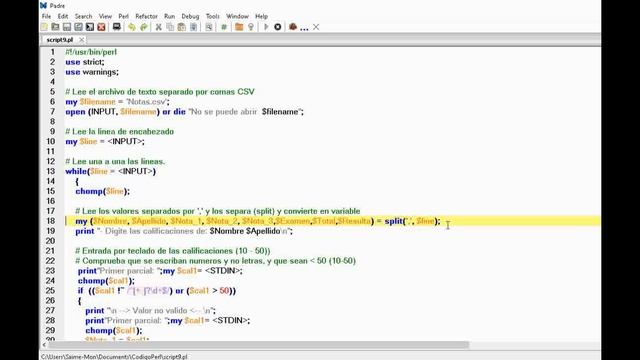Click the Select All toolbar icon
Screen dimensions: 640x360
click(193, 27)
